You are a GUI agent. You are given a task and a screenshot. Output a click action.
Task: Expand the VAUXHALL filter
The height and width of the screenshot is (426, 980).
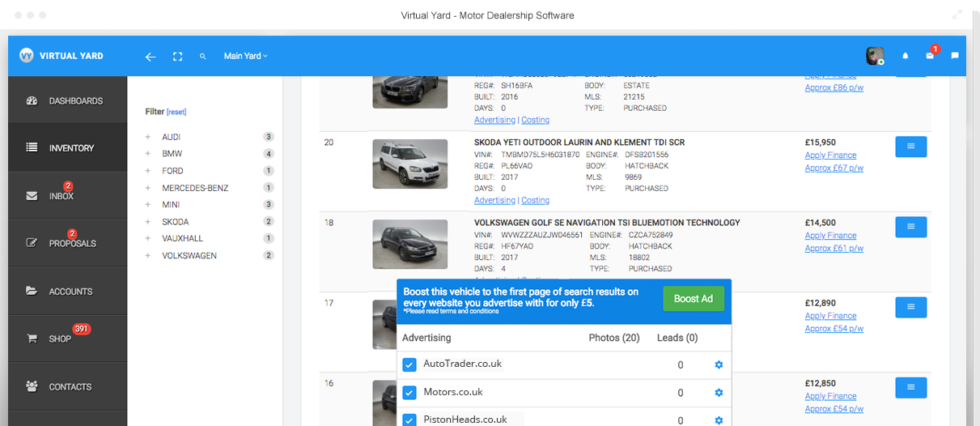[148, 239]
